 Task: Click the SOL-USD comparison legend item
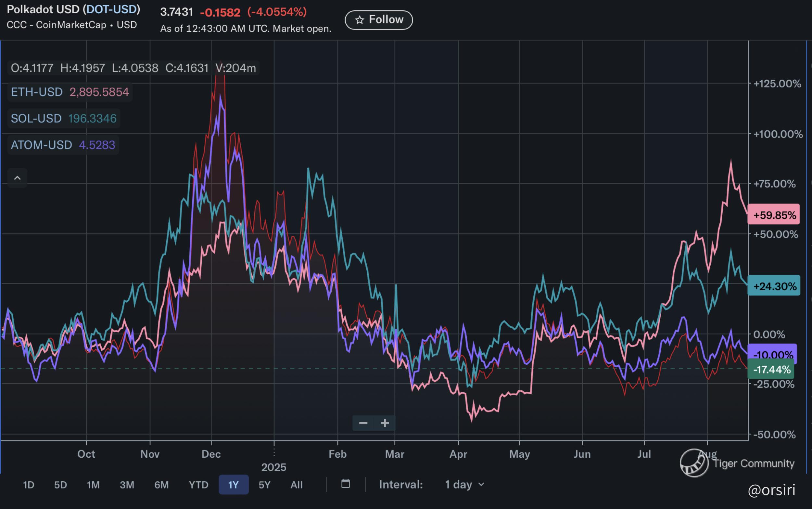(36, 119)
